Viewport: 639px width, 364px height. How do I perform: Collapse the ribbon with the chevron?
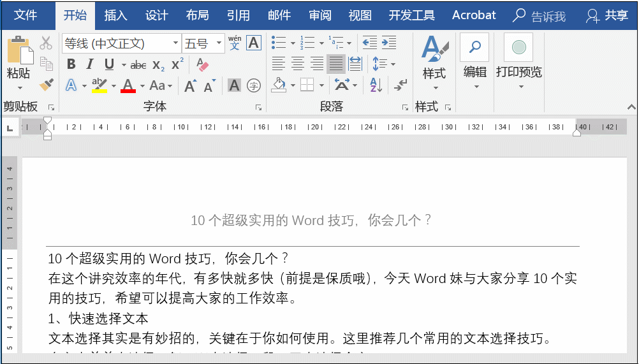(x=631, y=107)
